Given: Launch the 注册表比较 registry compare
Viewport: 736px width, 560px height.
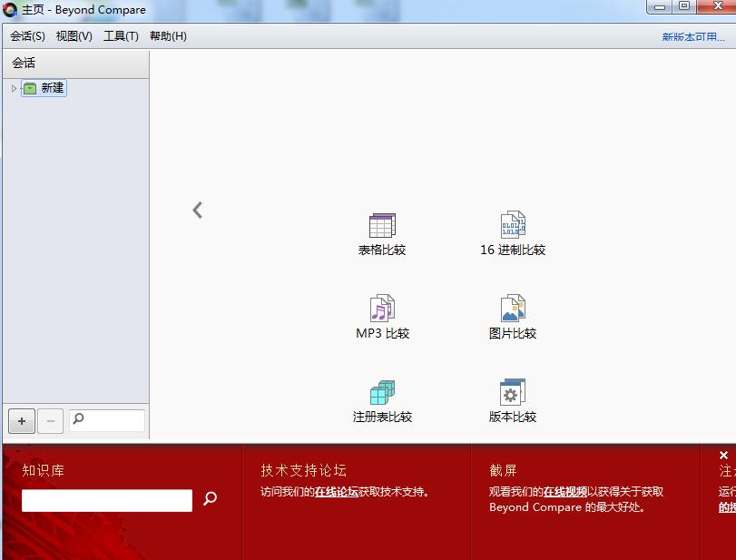Looking at the screenshot, I should pos(382,401).
